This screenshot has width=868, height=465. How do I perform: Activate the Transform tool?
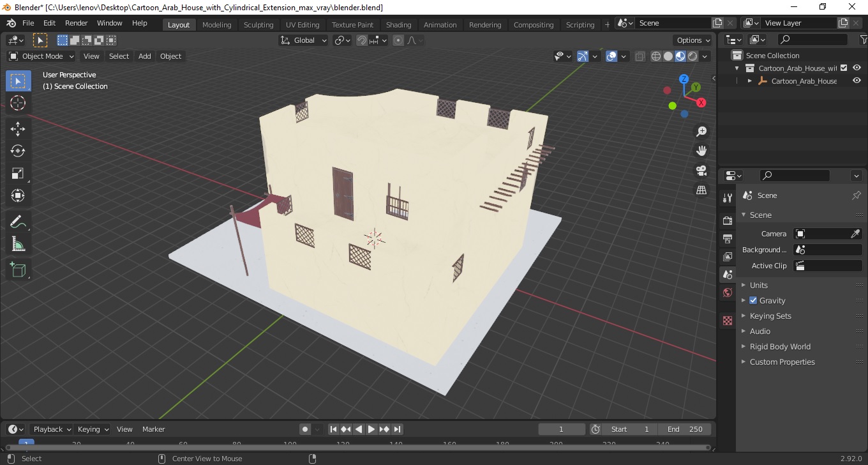[18, 195]
